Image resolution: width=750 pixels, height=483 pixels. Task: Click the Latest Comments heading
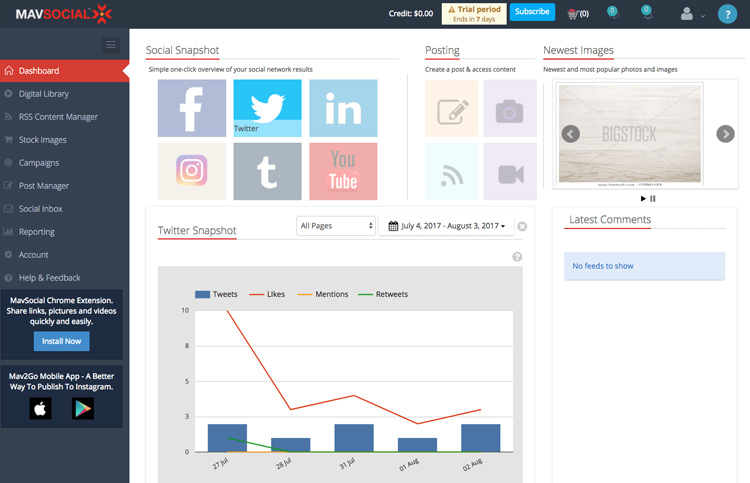pos(610,220)
